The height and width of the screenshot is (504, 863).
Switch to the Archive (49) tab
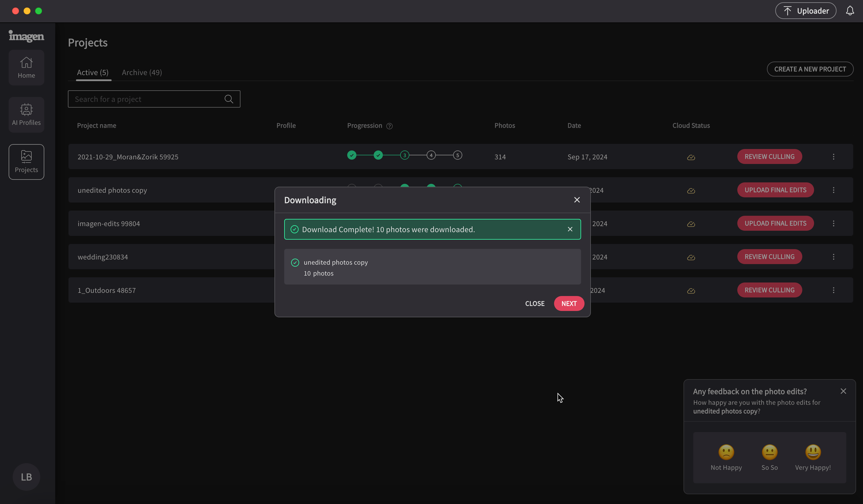142,72
